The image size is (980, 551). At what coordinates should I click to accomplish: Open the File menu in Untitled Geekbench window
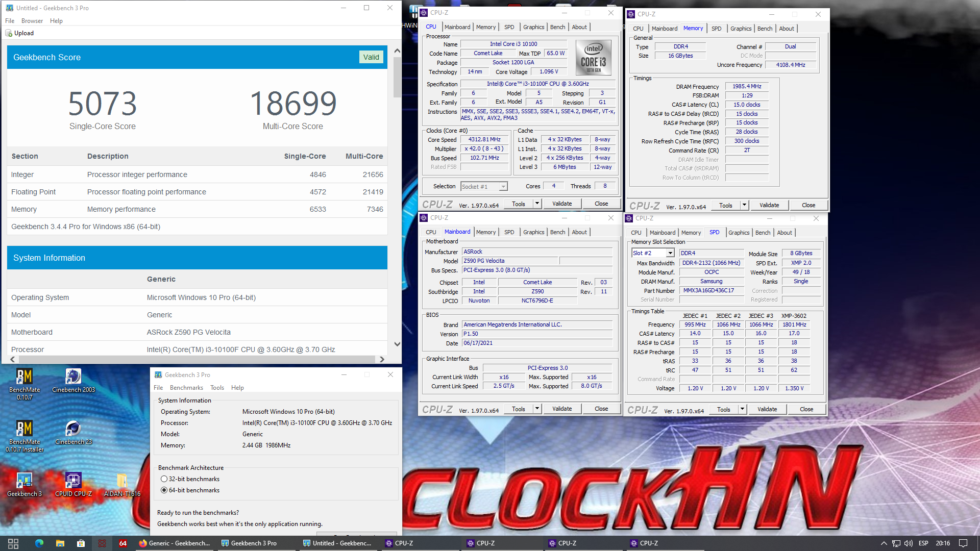(10, 21)
